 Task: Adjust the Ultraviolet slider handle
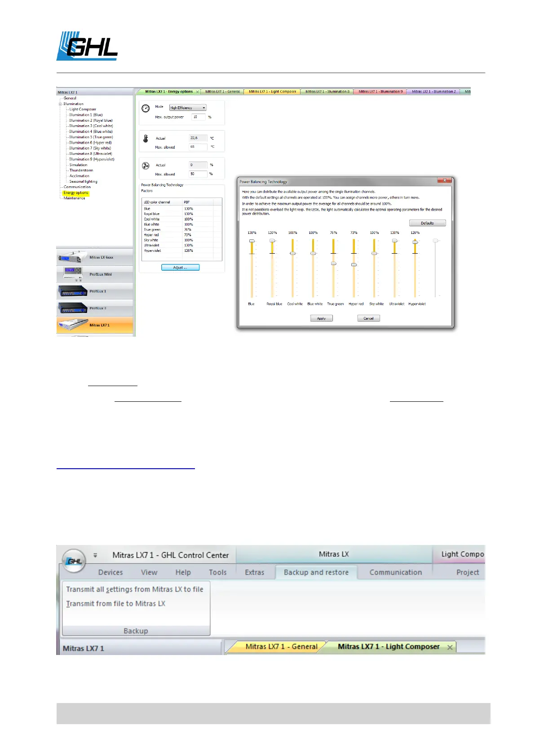tap(395, 241)
